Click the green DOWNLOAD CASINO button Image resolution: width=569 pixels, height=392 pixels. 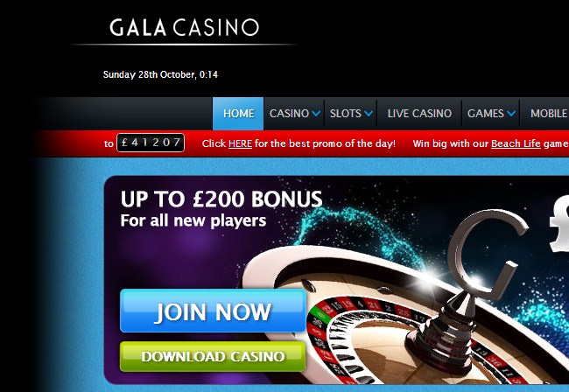tap(213, 356)
